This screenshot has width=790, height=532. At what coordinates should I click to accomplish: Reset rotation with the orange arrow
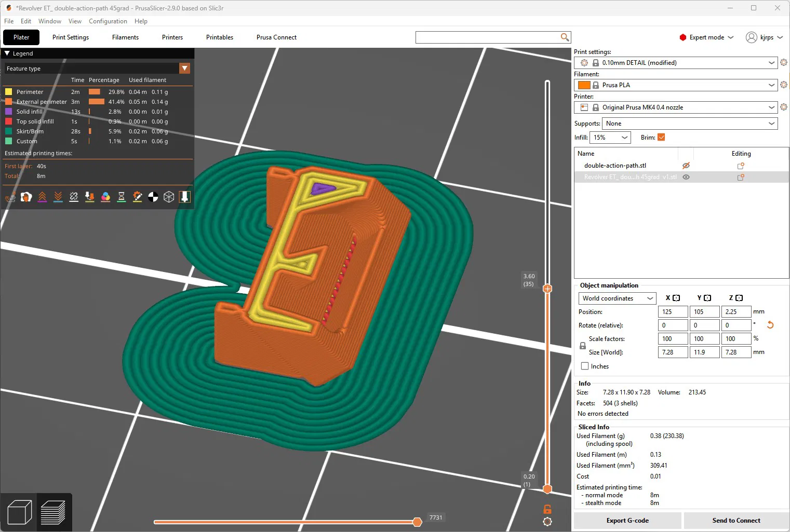coord(770,325)
